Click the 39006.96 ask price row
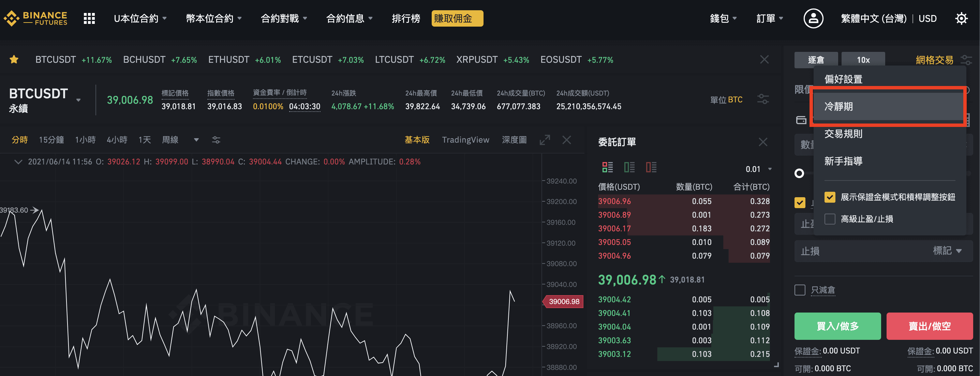 tap(684, 201)
